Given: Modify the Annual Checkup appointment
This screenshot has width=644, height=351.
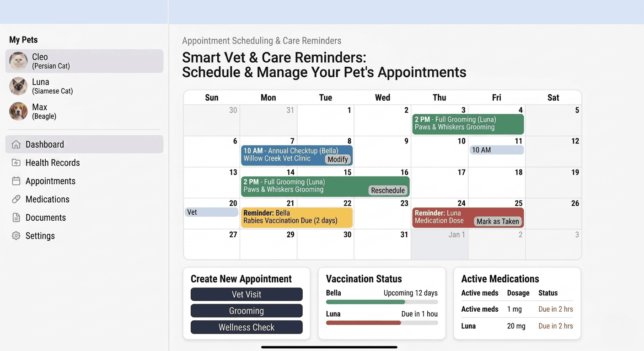Looking at the screenshot, I should click(338, 159).
